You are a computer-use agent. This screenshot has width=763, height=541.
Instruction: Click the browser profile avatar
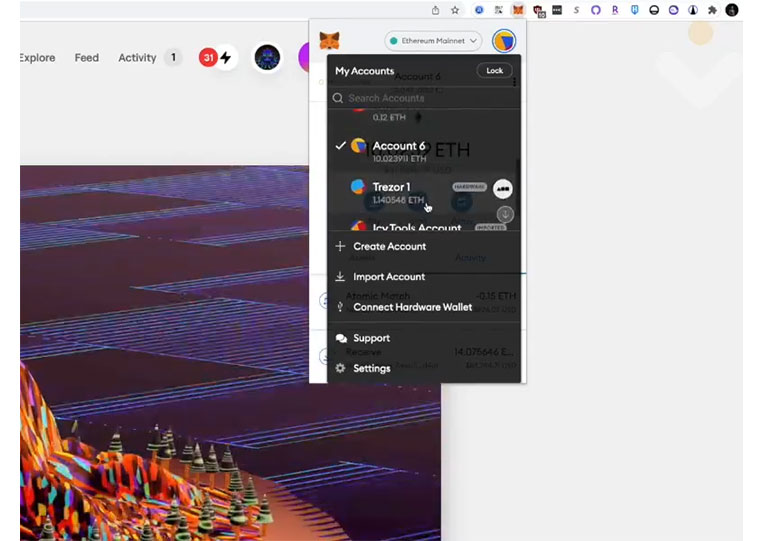click(x=732, y=10)
